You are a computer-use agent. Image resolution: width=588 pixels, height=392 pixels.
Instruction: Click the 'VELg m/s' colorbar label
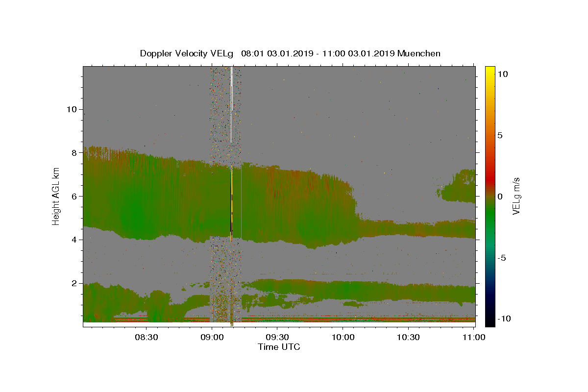(516, 196)
